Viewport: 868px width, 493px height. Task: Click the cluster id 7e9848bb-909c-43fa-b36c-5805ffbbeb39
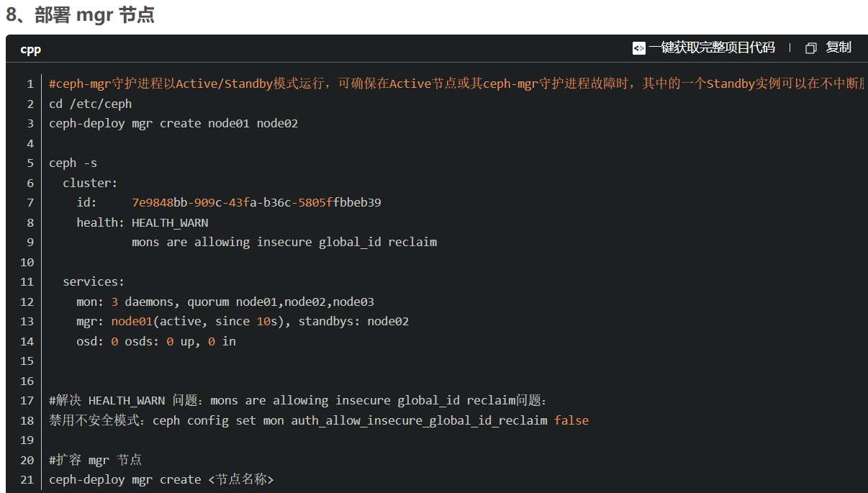[256, 202]
